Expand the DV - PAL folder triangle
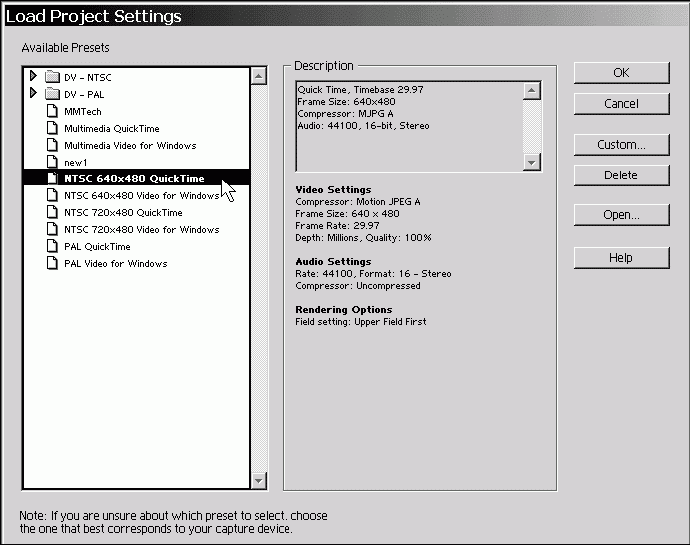Viewport: 690px width, 545px height. click(33, 93)
